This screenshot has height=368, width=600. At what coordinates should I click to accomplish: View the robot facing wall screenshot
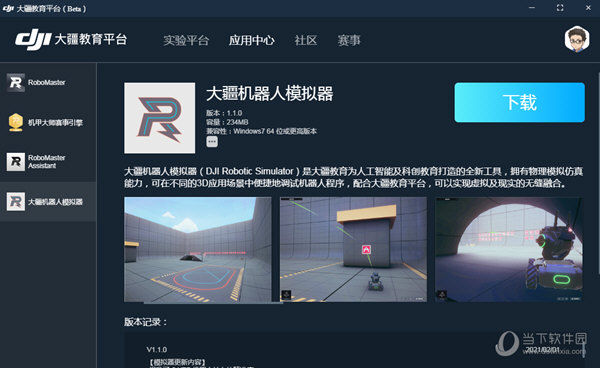(x=353, y=249)
